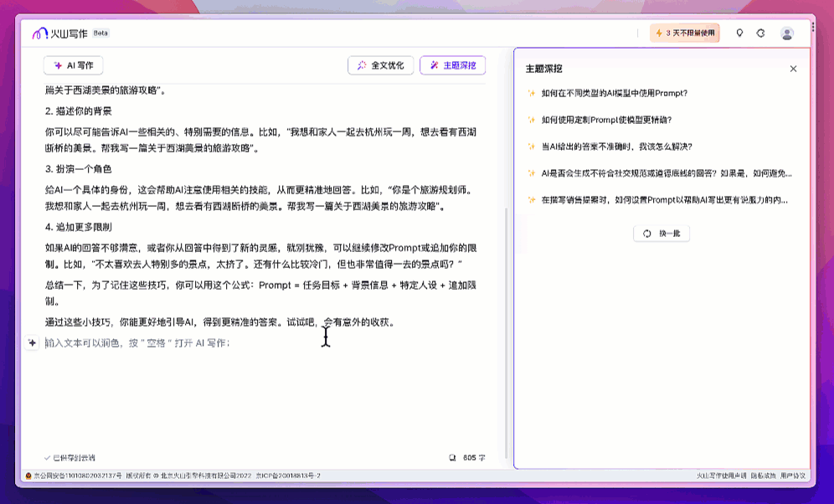This screenshot has width=834, height=504.
Task: Click the sparkle icon beside the empty input line
Action: (32, 342)
